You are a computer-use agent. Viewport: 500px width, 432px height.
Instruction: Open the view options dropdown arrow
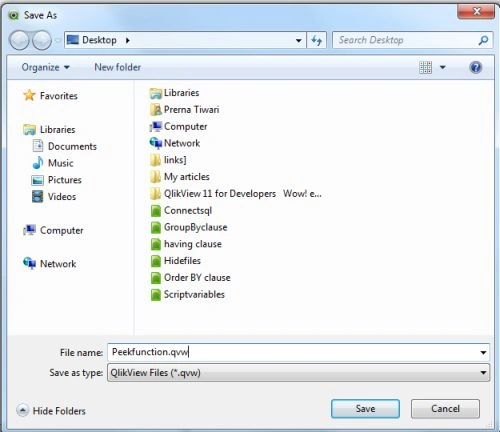click(x=443, y=67)
